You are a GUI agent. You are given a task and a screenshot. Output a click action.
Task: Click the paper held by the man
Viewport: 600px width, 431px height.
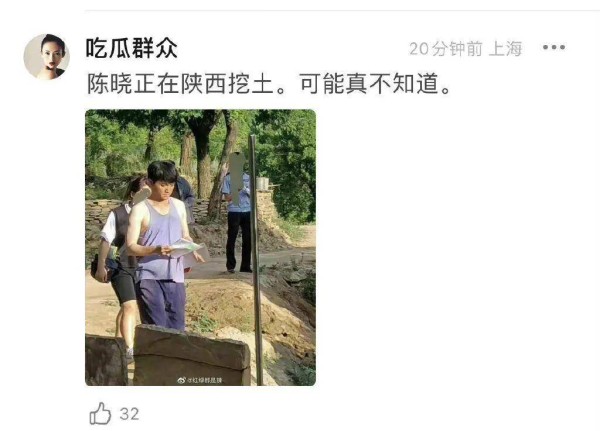pos(184,247)
